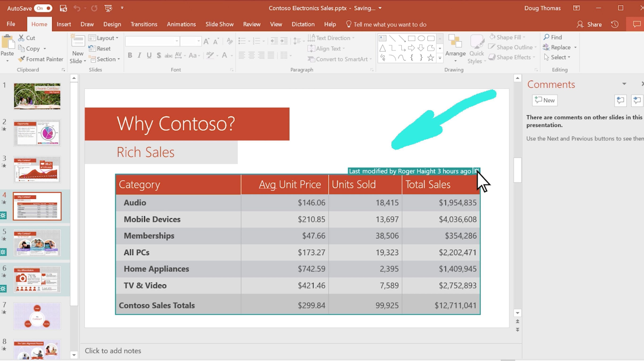
Task: Open the File menu
Action: pos(11,24)
